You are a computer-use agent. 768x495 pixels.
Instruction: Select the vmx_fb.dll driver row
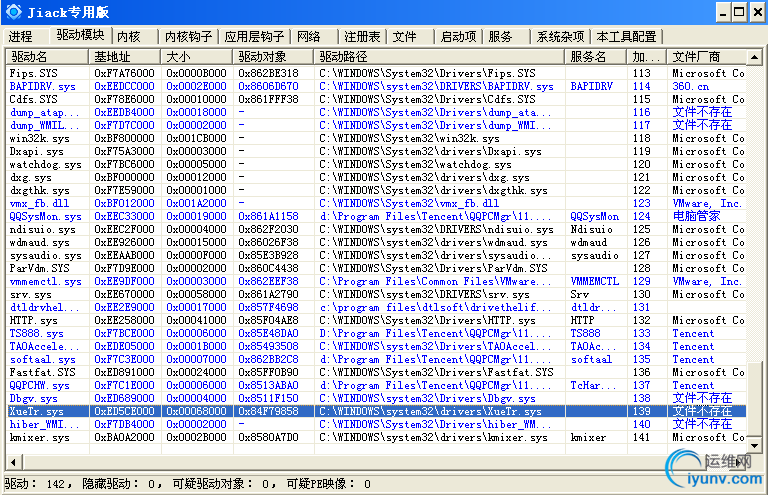point(376,203)
